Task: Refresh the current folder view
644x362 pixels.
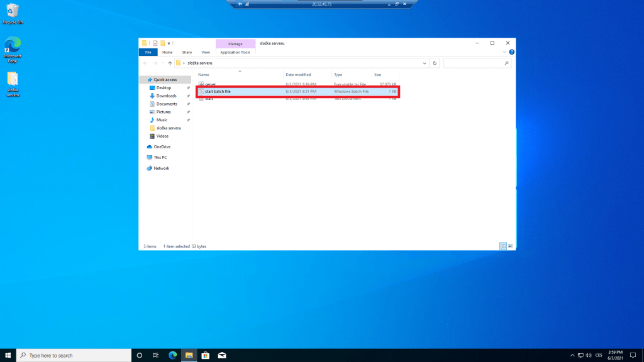Action: [x=435, y=63]
